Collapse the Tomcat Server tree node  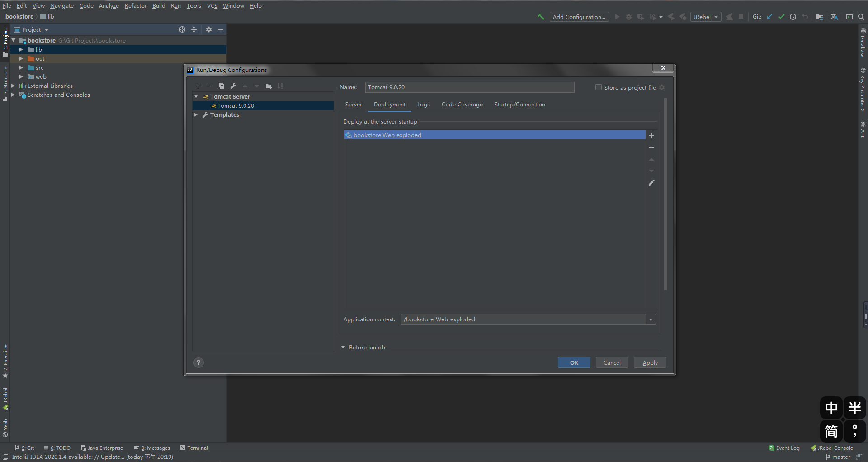196,96
